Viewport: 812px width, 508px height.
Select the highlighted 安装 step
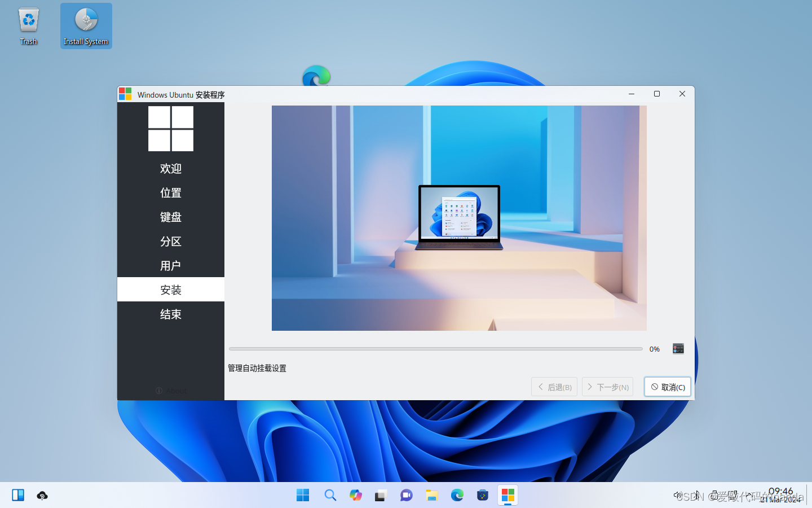[x=171, y=290]
